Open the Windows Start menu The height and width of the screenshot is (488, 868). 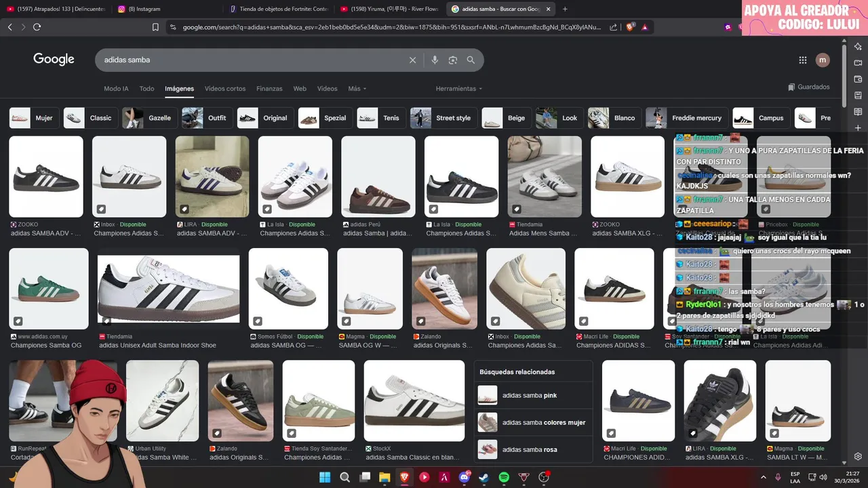[x=325, y=477]
